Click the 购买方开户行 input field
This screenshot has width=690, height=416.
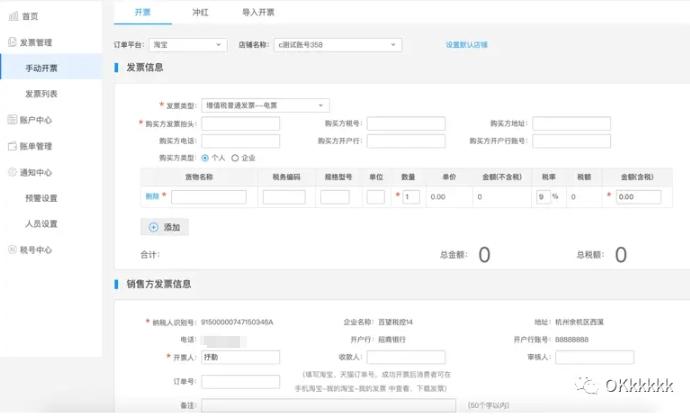(406, 141)
